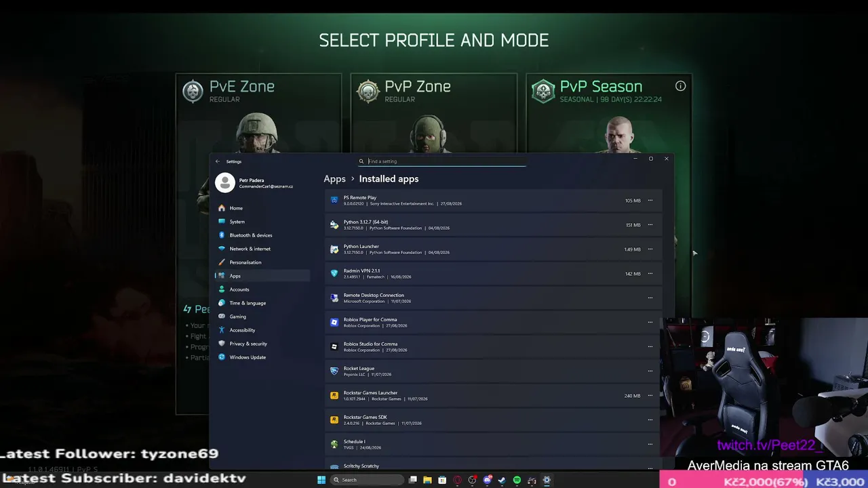Open Accounts settings page
This screenshot has height=488, width=868.
tap(262, 289)
